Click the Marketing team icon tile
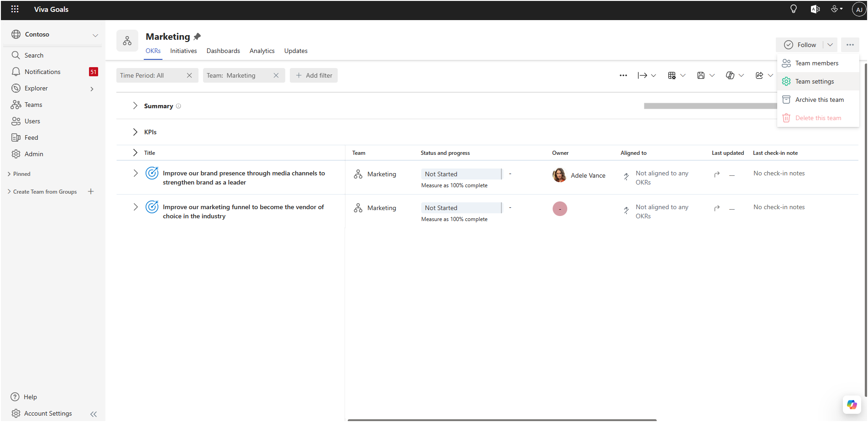 point(127,41)
